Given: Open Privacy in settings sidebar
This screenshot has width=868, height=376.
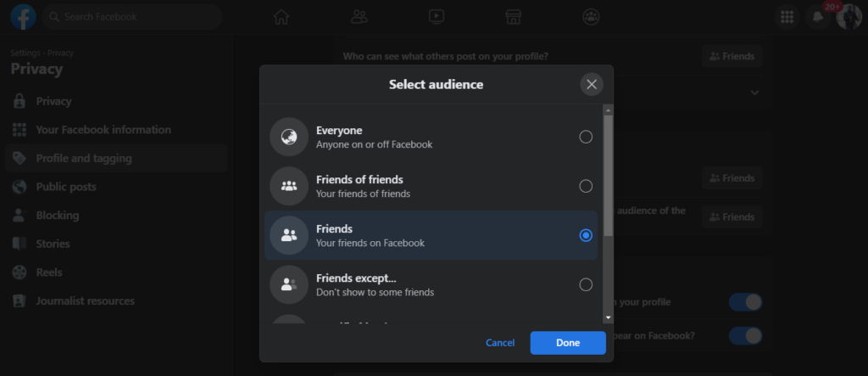Looking at the screenshot, I should click(x=116, y=102).
